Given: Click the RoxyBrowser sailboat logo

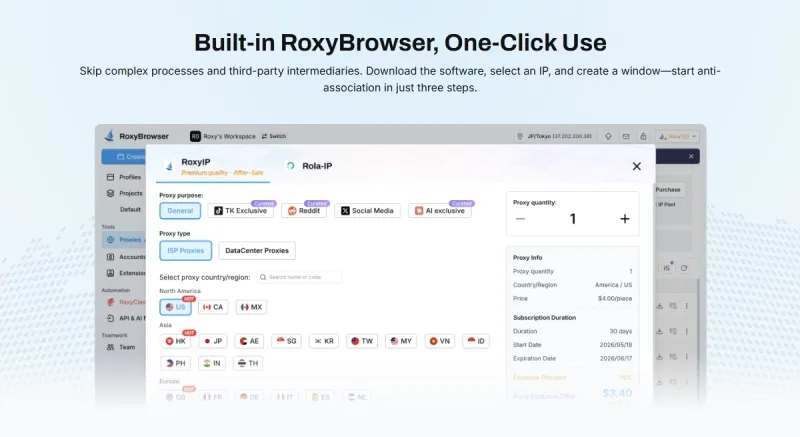Looking at the screenshot, I should tap(109, 136).
